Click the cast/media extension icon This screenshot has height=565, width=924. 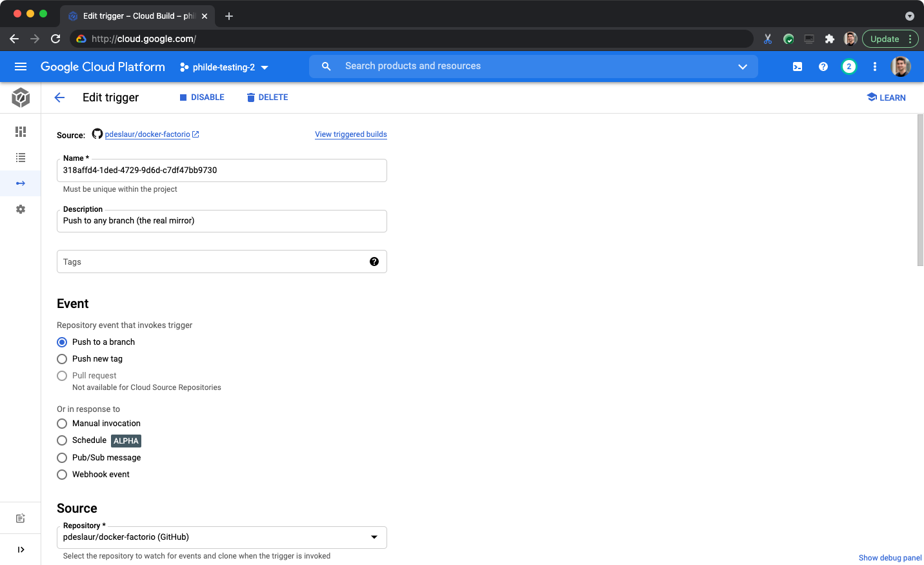tap(809, 39)
